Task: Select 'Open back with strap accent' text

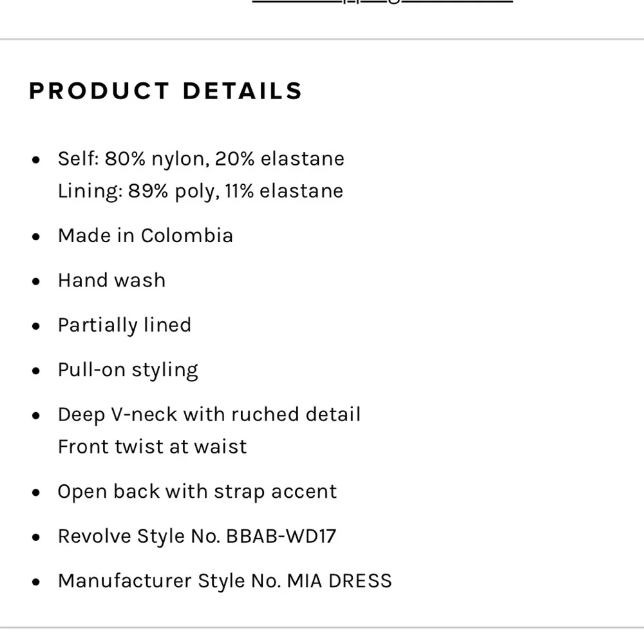Action: [x=197, y=492]
